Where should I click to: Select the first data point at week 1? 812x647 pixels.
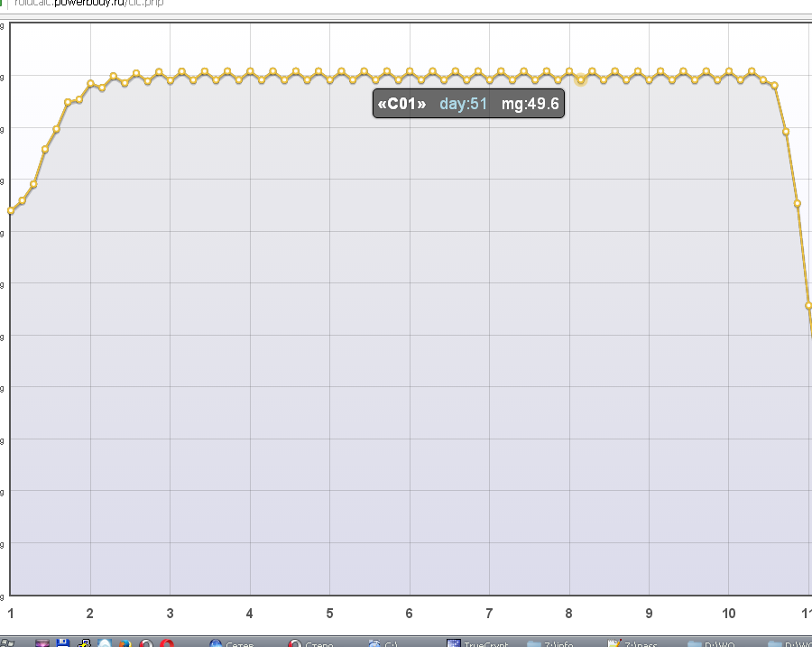(11, 210)
